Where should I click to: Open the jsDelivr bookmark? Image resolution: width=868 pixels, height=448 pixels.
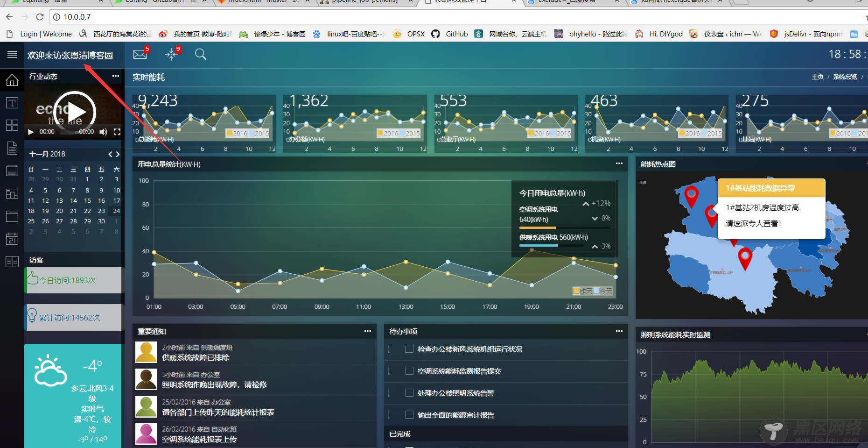pos(806,34)
